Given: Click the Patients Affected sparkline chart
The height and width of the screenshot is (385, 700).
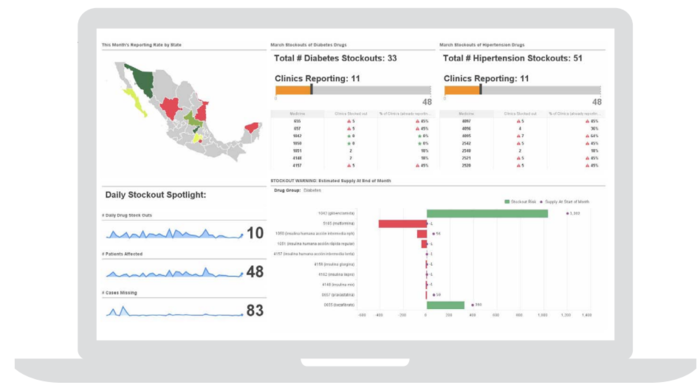Looking at the screenshot, I should pos(174,272).
